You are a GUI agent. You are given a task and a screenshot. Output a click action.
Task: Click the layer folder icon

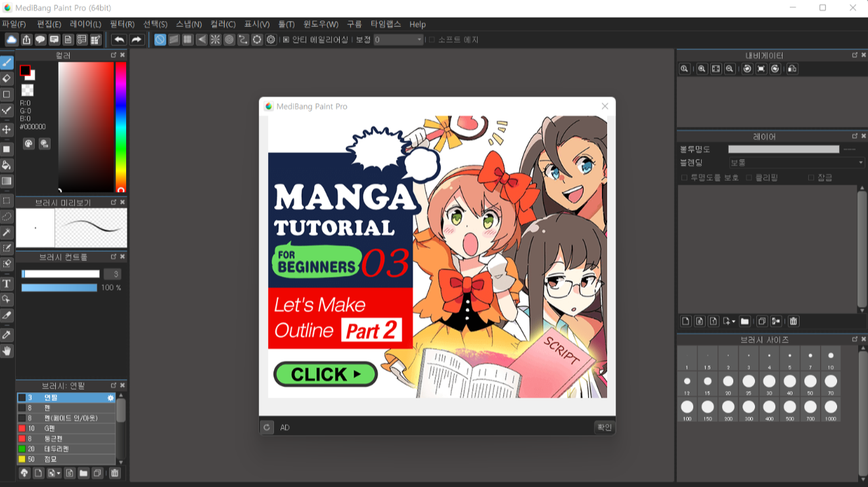[x=744, y=321]
